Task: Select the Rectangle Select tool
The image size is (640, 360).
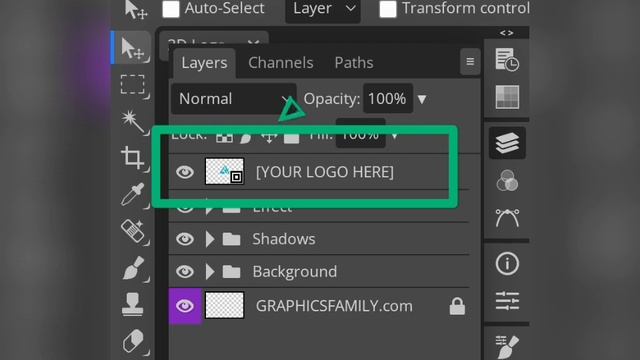Action: point(133,85)
